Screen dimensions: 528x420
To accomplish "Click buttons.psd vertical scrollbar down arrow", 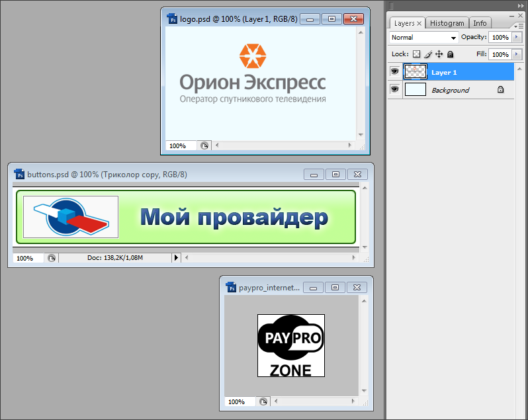I will [365, 247].
